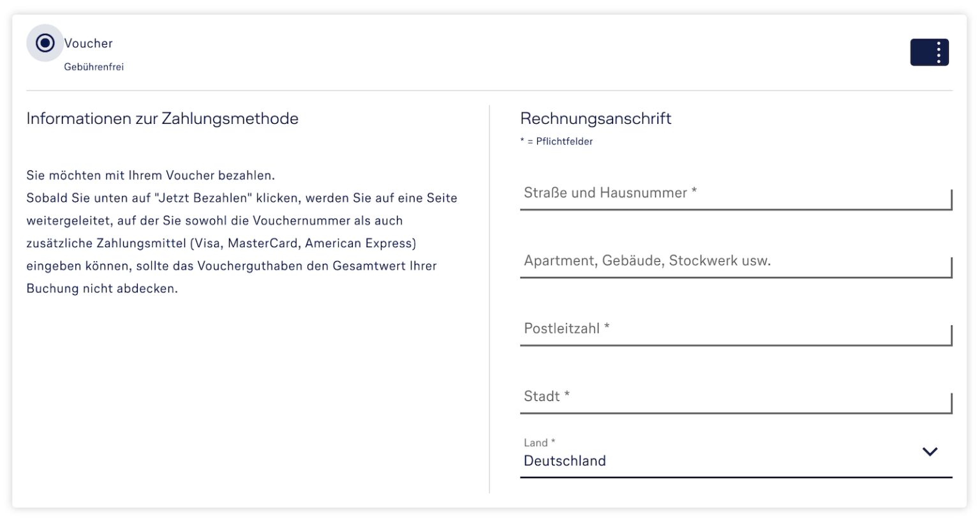Click the Informationen zur Zahlungsmethode heading

coord(161,119)
